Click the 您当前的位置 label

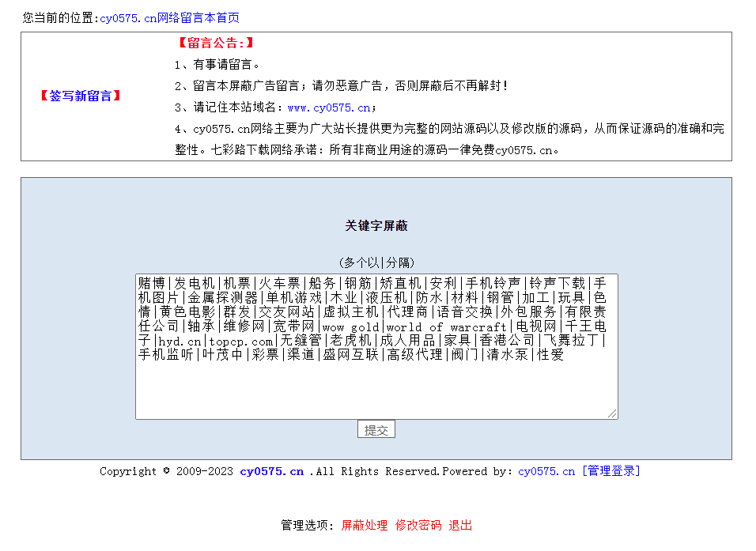tap(60, 18)
